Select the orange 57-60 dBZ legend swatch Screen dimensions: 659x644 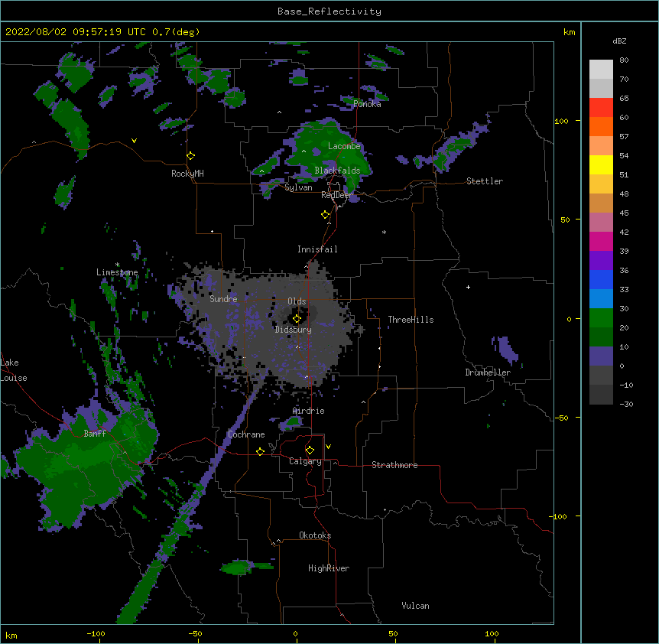[601, 126]
